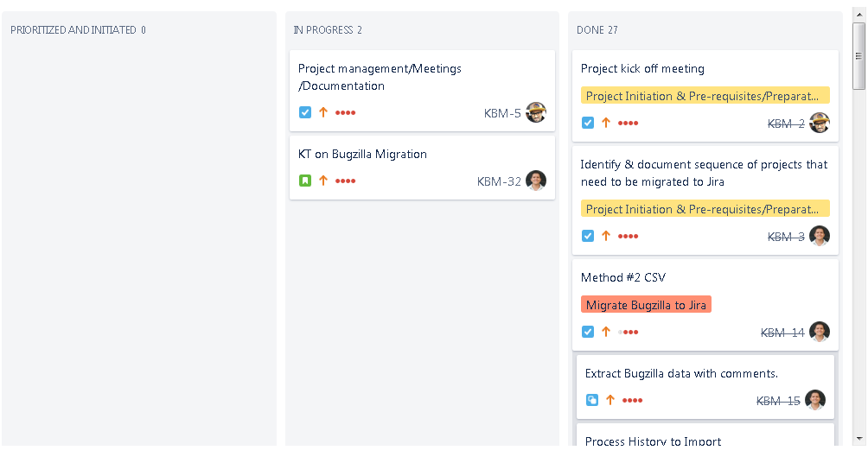This screenshot has height=463, width=868.
Task: Open issue key KBM-5
Action: coord(502,113)
